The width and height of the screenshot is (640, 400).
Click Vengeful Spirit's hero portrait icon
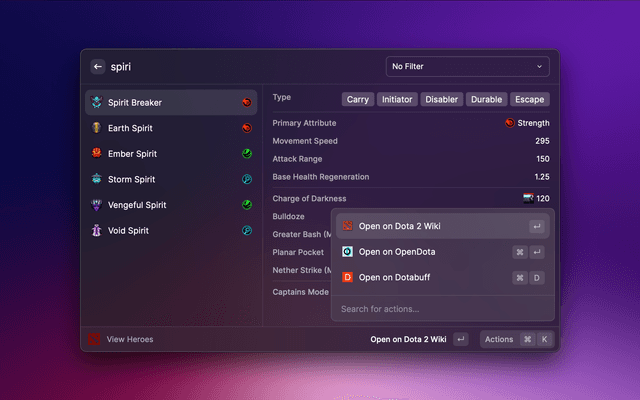95,205
